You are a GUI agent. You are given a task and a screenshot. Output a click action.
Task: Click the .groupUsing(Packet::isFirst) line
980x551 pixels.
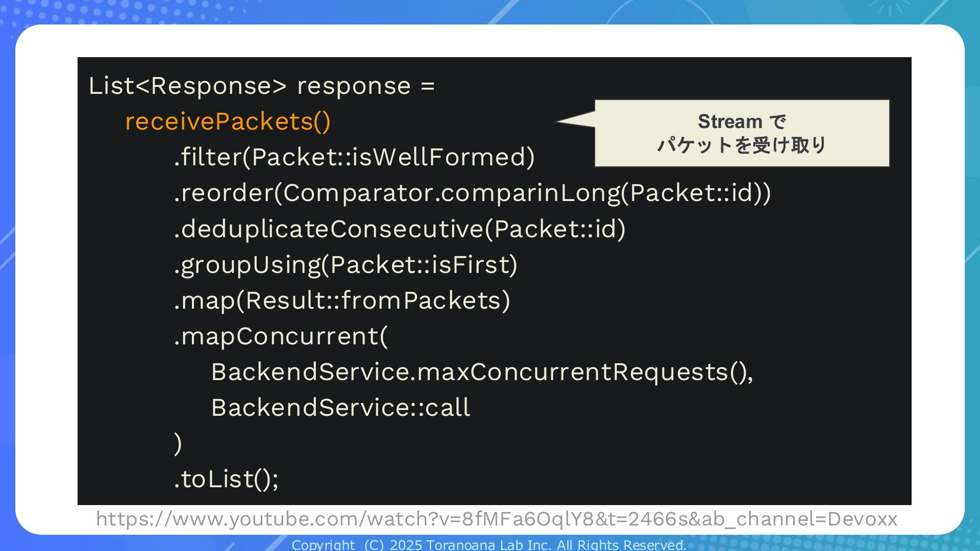click(346, 265)
